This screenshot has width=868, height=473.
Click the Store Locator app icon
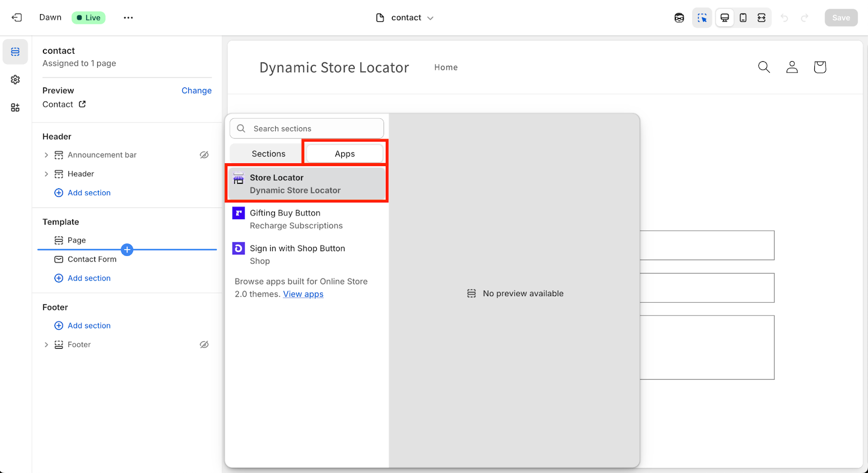[238, 178]
